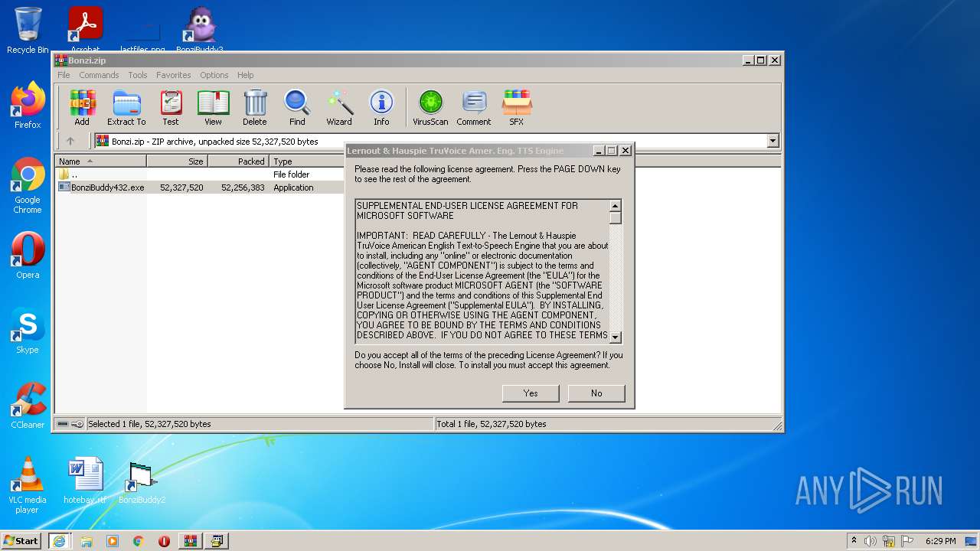Select the hotebay.rtf desktop file
This screenshot has height=551, width=980.
(85, 481)
